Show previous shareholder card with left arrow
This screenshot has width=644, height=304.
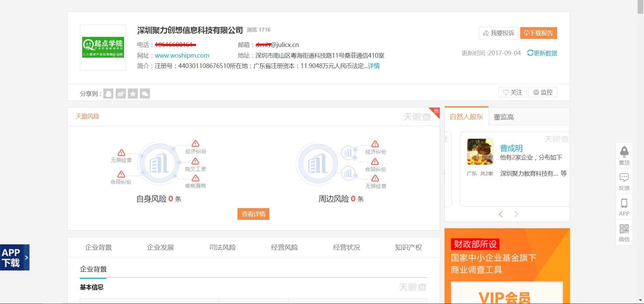coord(500,214)
